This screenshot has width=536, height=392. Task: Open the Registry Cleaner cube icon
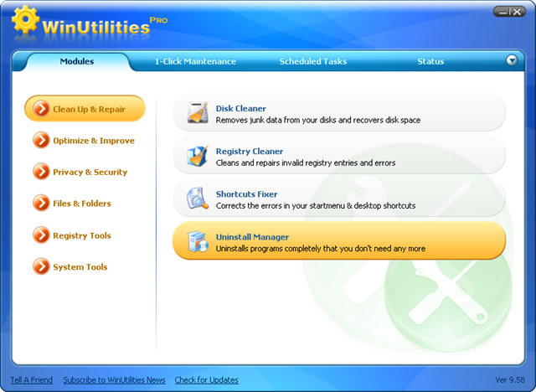point(198,156)
